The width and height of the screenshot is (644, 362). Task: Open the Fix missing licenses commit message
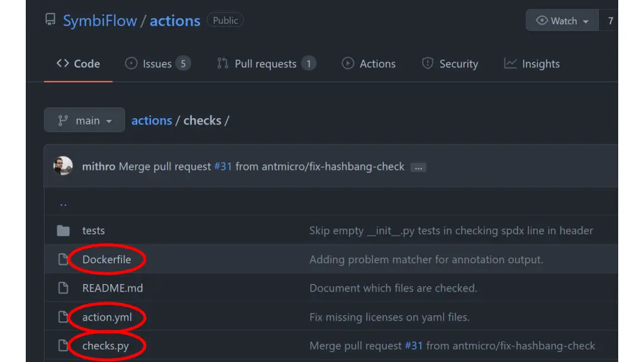(389, 317)
